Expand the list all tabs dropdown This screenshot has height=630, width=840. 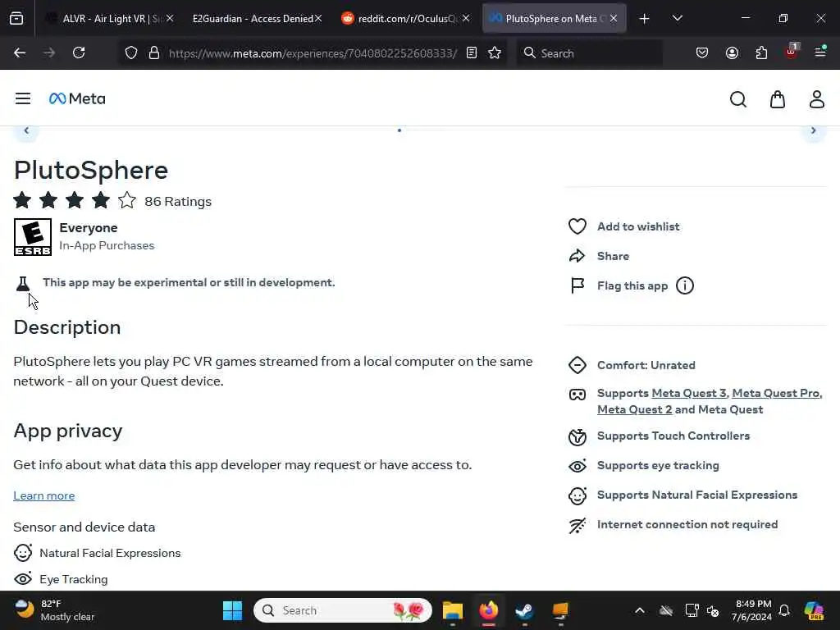pyautogui.click(x=677, y=18)
